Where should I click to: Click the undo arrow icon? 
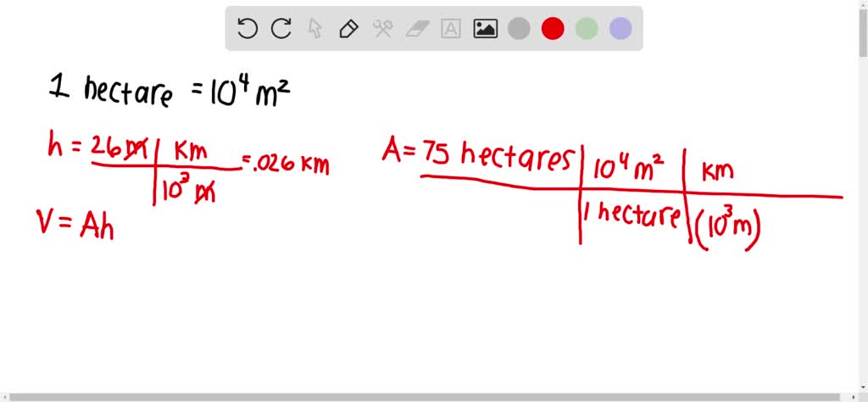[x=247, y=28]
